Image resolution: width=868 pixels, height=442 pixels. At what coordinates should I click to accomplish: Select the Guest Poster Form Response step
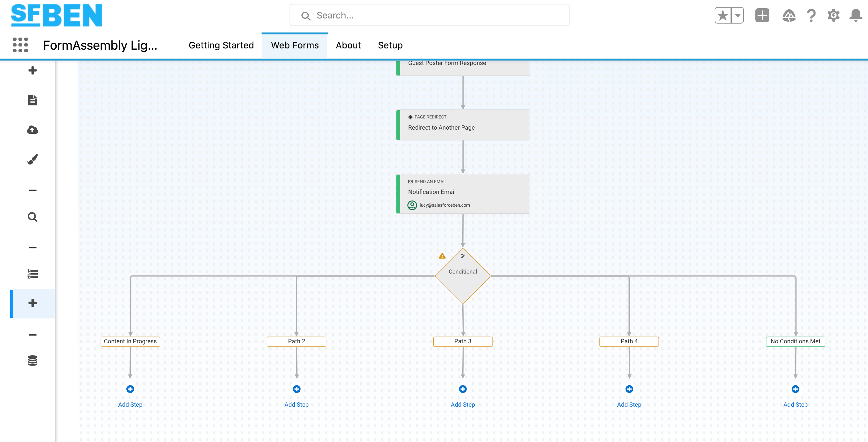tap(463, 68)
